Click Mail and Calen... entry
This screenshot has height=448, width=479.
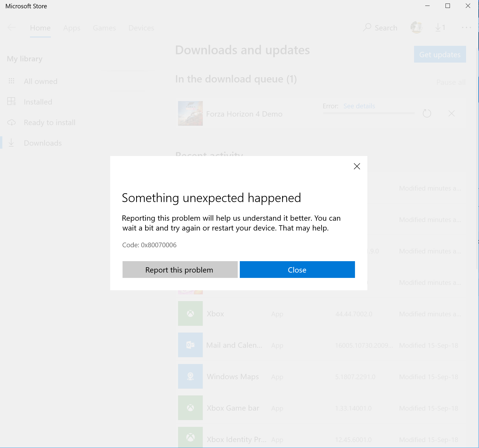click(x=234, y=345)
